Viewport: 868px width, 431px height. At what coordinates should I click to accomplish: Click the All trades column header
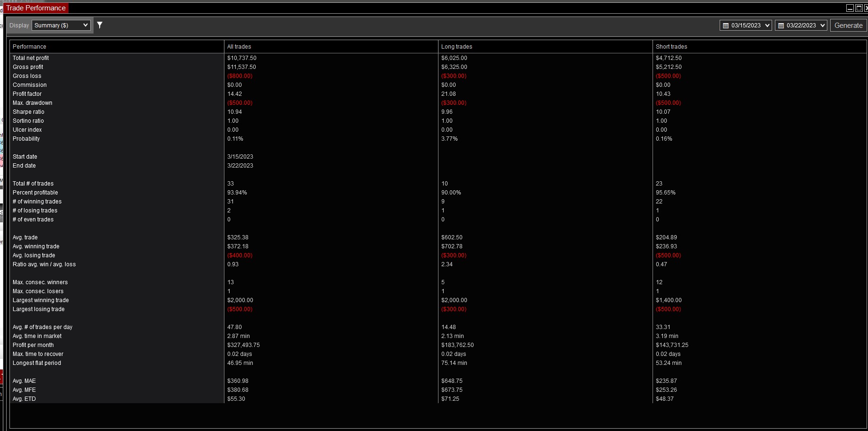pyautogui.click(x=331, y=47)
